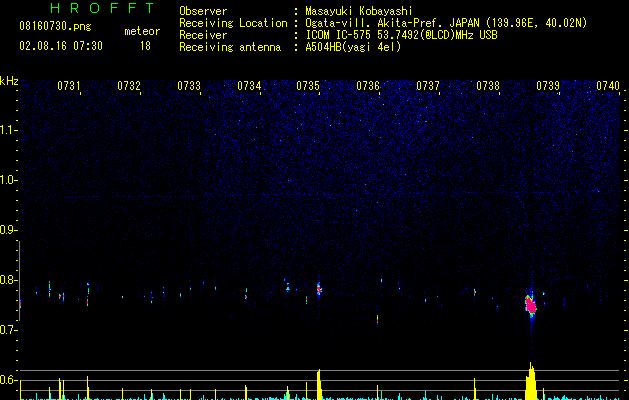Click the 0732 time marker
The image size is (629, 400).
point(129,86)
